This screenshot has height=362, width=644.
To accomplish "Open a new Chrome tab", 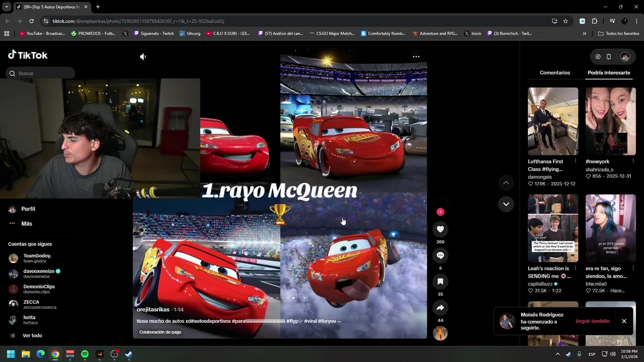I will 98,7.
